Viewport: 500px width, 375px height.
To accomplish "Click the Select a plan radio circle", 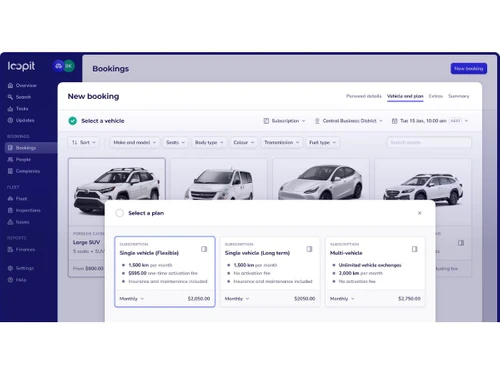I will (119, 213).
